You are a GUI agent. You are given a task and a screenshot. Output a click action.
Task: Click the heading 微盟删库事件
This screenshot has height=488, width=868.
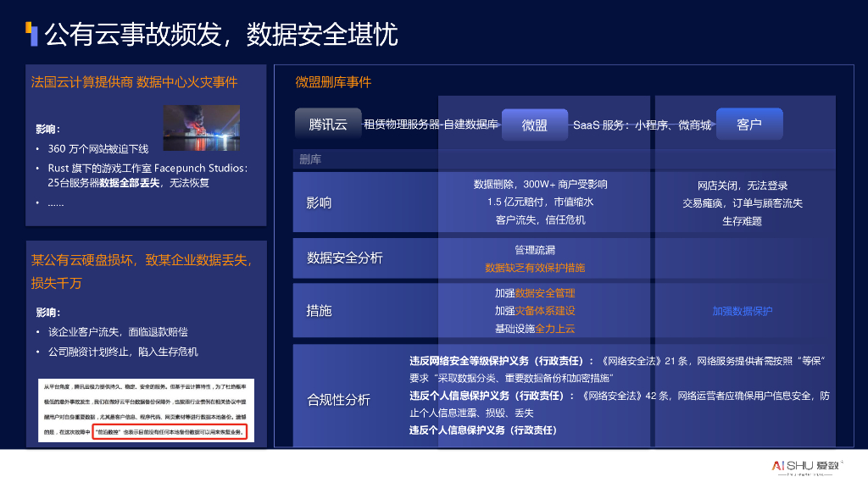click(x=333, y=82)
